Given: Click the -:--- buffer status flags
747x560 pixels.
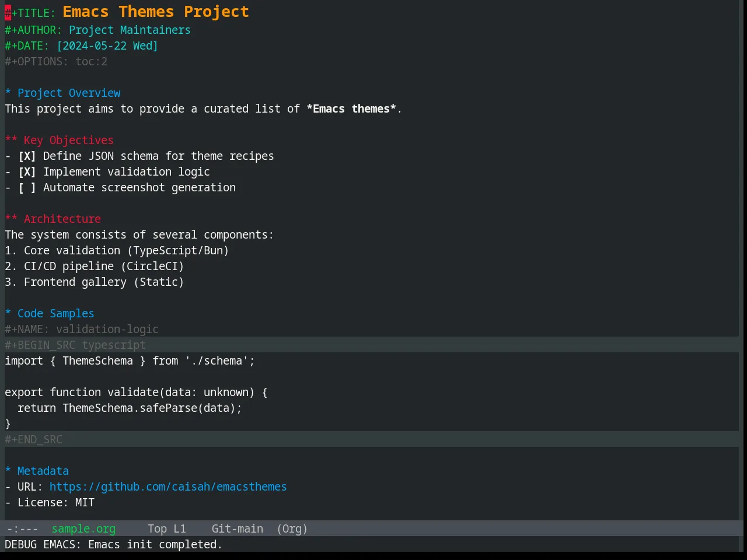Looking at the screenshot, I should (x=22, y=528).
